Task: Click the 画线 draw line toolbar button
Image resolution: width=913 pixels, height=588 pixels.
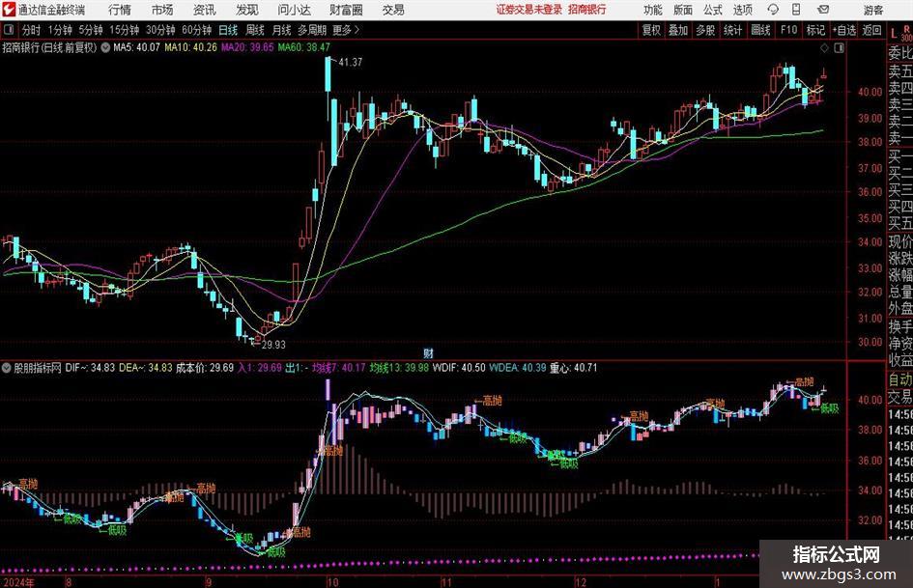Action: tap(760, 30)
